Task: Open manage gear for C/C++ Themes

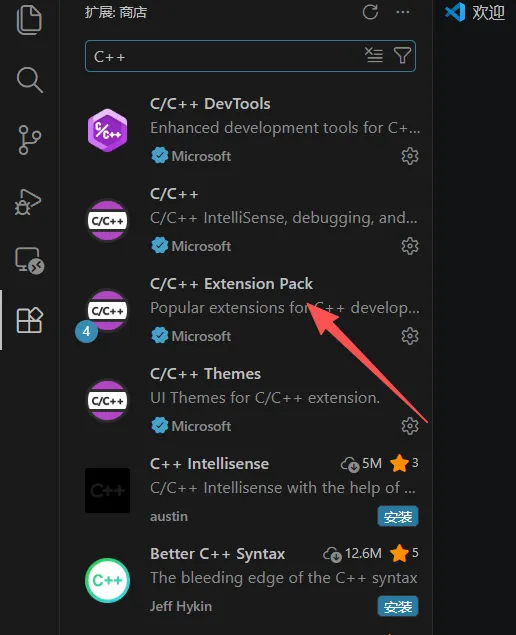Action: coord(409,426)
